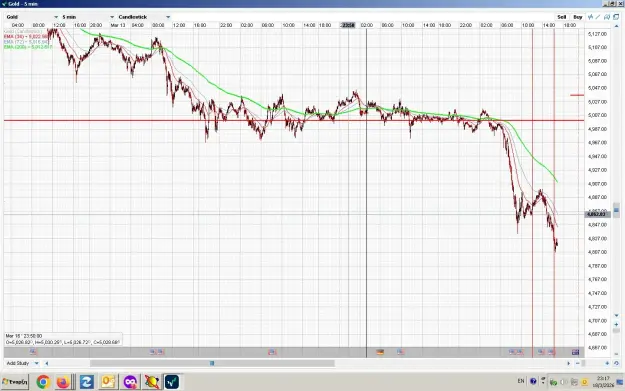Image resolution: width=625 pixels, height=391 pixels.
Task: Click the current price tag on price axis
Action: tap(597, 214)
